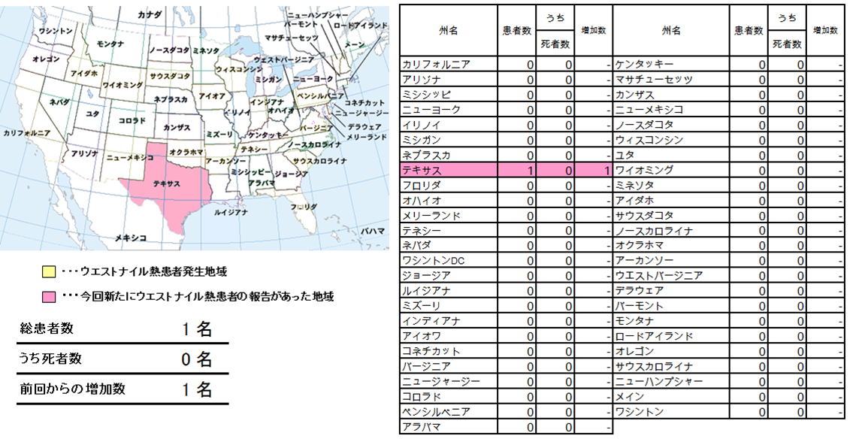Click the legend text ウエストナイル熱患者発生地域
Viewport: 868px width, 439px height.
point(153,272)
